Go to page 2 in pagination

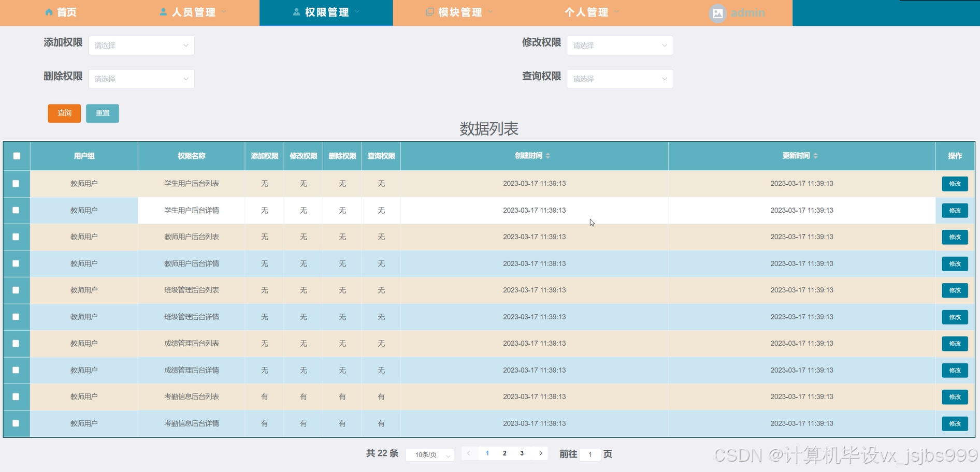point(505,453)
